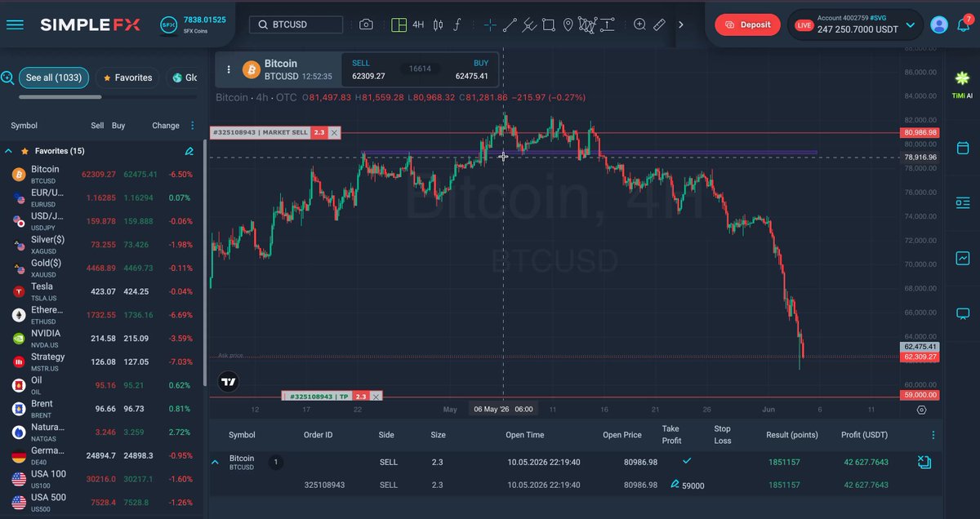Click the symbol list vertical scrollbar

coord(204,261)
